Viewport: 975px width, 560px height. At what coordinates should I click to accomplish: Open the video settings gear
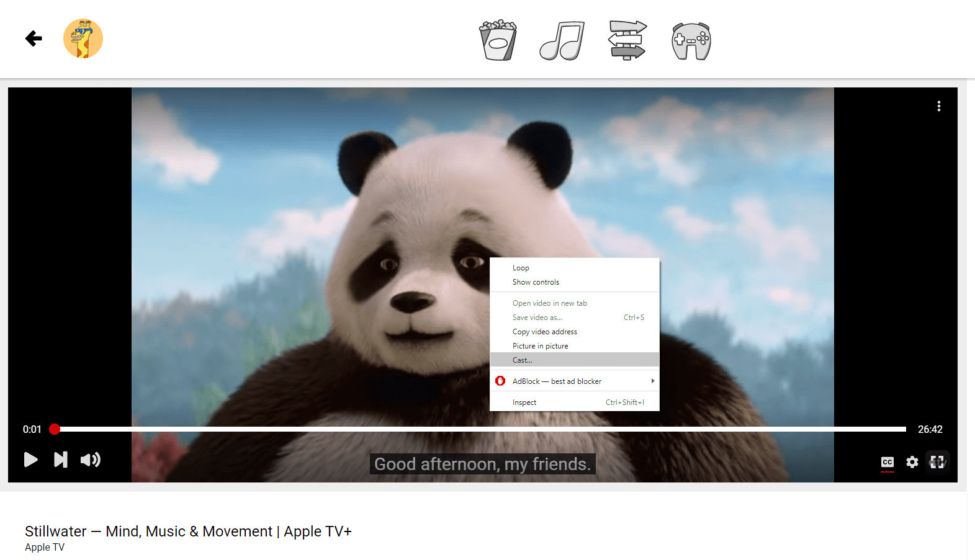point(912,462)
